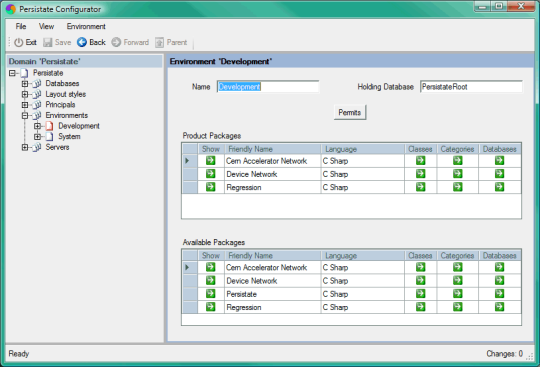Select Principals in the tree
The width and height of the screenshot is (540, 367).
(60, 105)
